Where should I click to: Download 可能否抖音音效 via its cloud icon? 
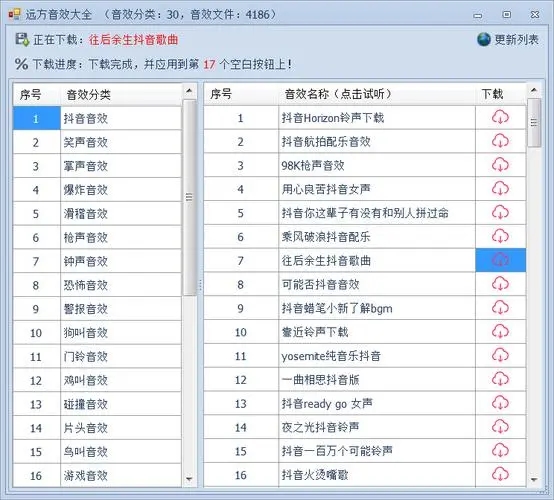[500, 284]
